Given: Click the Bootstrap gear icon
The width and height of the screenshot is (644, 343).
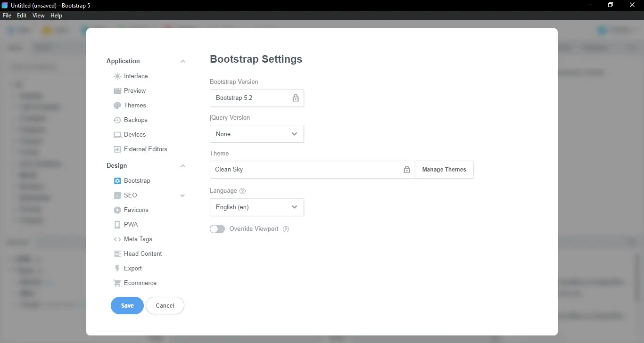Looking at the screenshot, I should coord(117,181).
